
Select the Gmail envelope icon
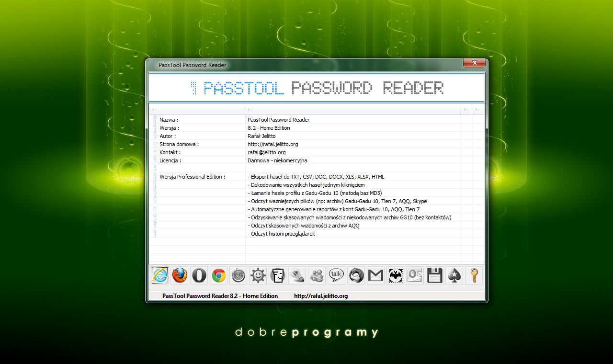pyautogui.click(x=376, y=275)
